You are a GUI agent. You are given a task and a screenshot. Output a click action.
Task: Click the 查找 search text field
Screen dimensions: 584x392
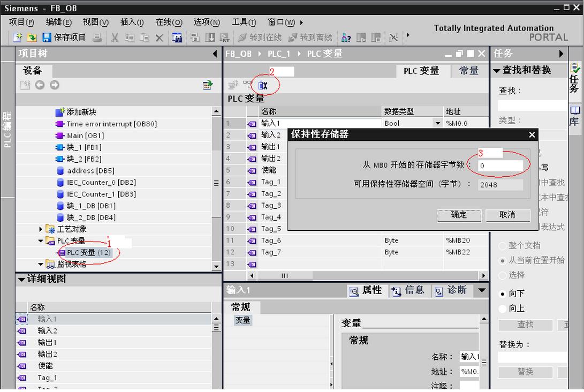click(x=532, y=105)
